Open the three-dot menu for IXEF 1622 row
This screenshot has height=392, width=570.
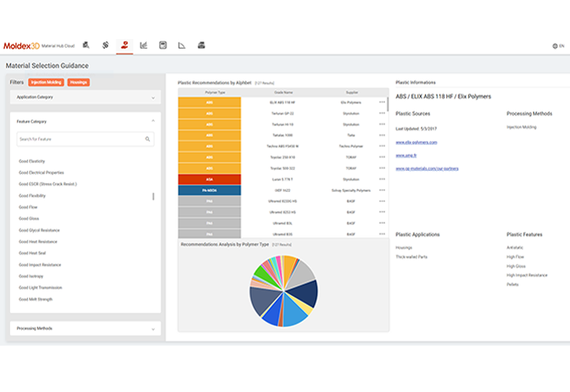click(x=382, y=190)
